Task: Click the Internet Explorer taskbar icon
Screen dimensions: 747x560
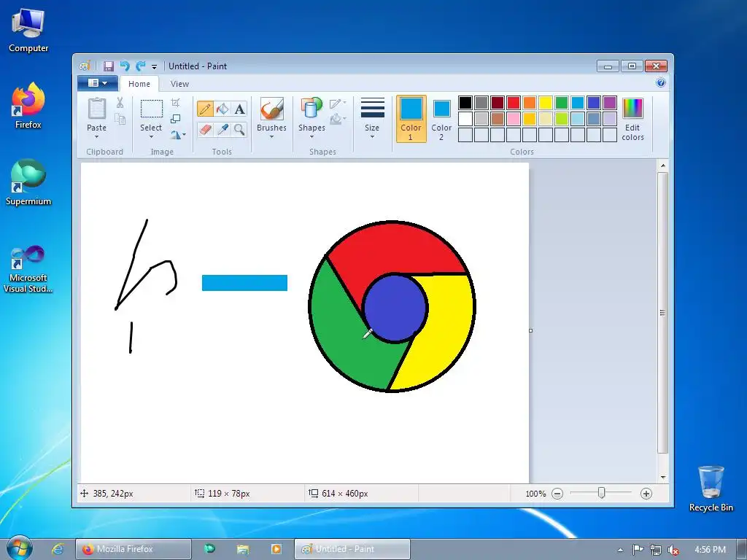Action: pyautogui.click(x=58, y=549)
